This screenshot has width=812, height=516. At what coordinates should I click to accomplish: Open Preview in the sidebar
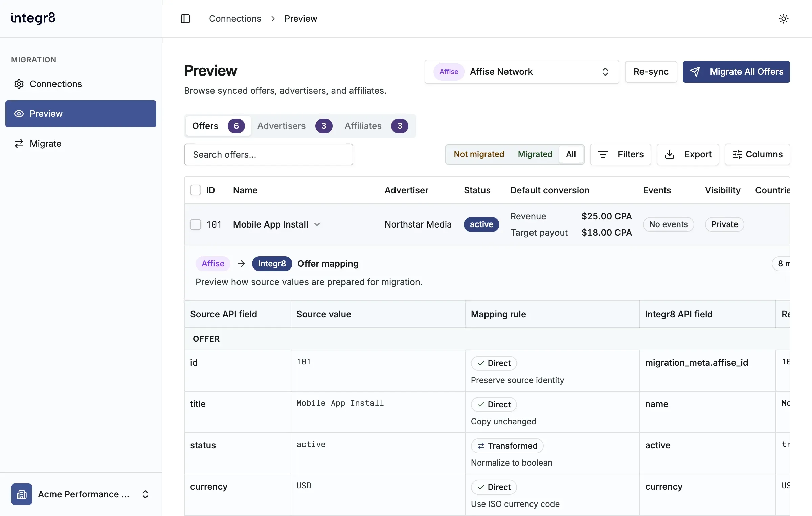point(81,114)
